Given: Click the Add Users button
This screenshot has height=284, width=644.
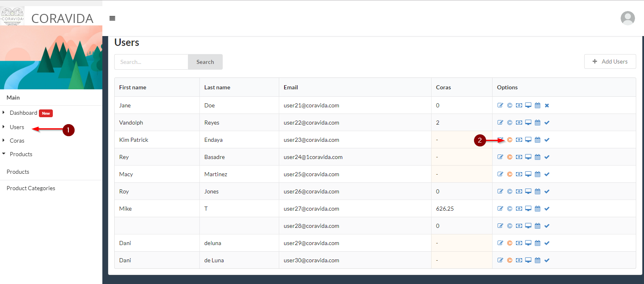Looking at the screenshot, I should [x=610, y=61].
